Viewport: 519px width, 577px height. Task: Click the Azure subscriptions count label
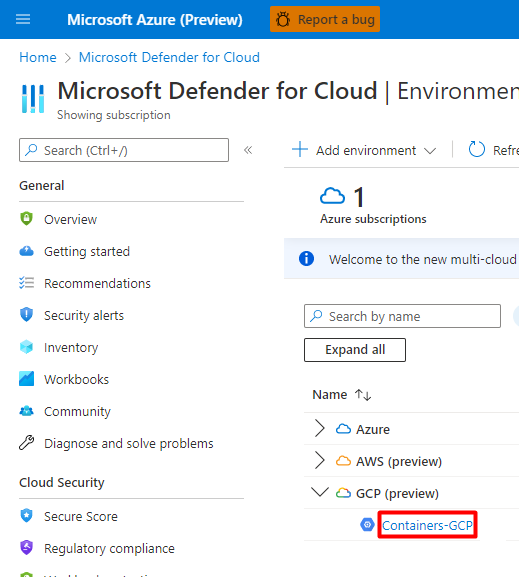[373, 219]
